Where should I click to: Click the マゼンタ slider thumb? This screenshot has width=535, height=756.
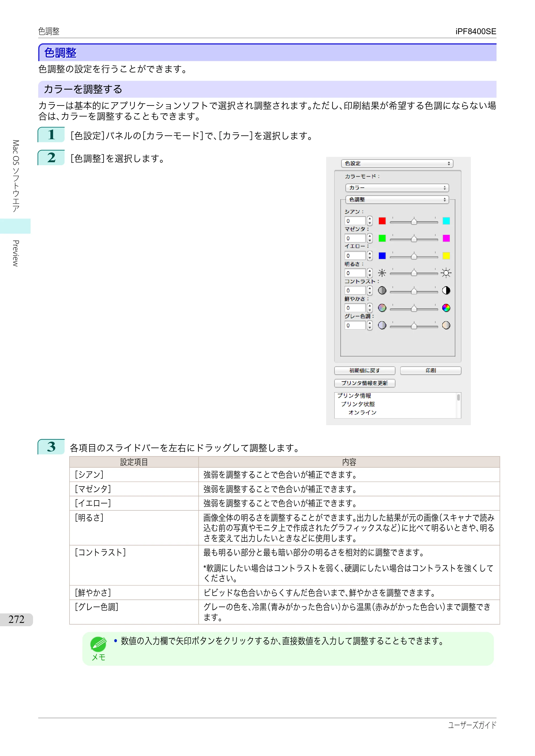414,239
